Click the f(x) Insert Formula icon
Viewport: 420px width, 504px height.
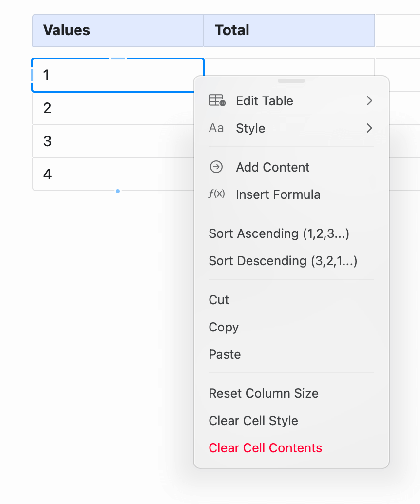216,194
